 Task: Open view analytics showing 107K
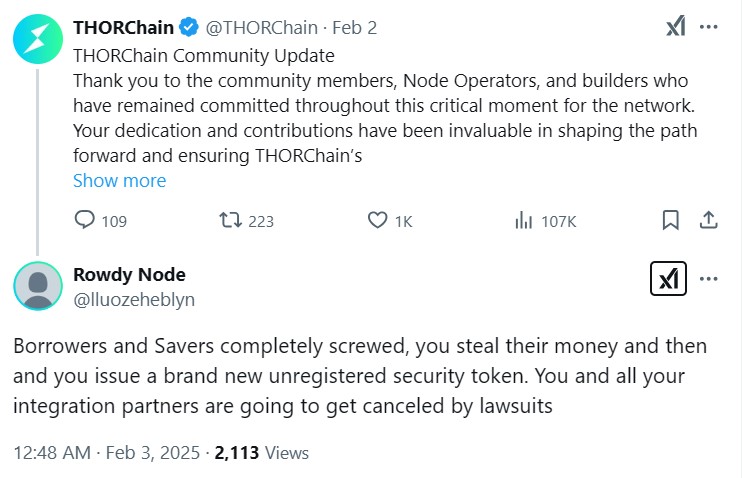(x=522, y=220)
